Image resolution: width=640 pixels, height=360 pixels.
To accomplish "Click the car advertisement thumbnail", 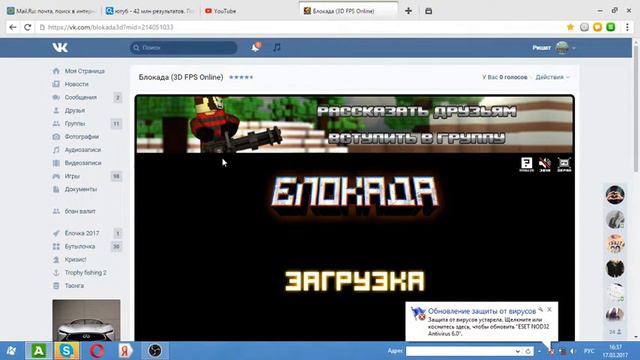I will [86, 320].
